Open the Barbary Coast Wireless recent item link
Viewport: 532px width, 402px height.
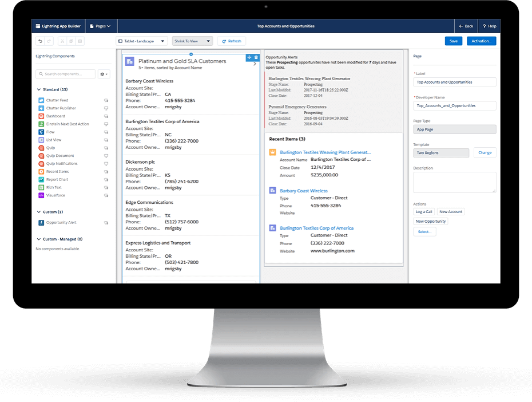304,191
